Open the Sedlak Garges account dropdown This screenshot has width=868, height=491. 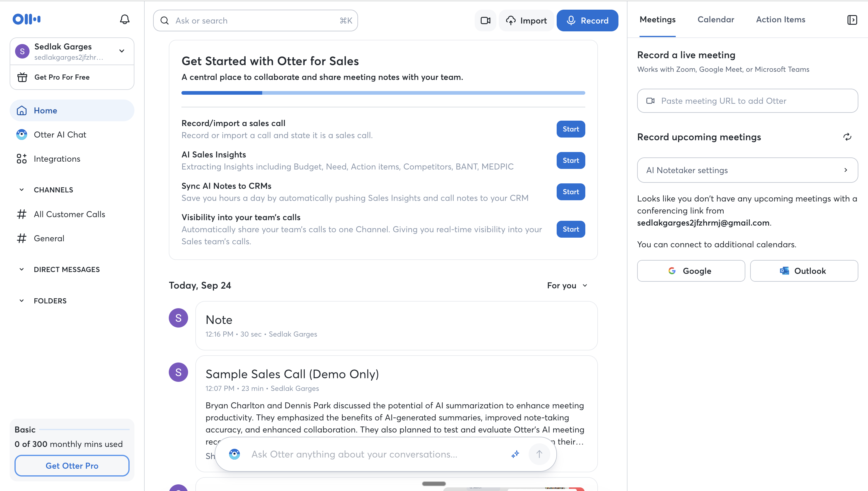click(122, 51)
